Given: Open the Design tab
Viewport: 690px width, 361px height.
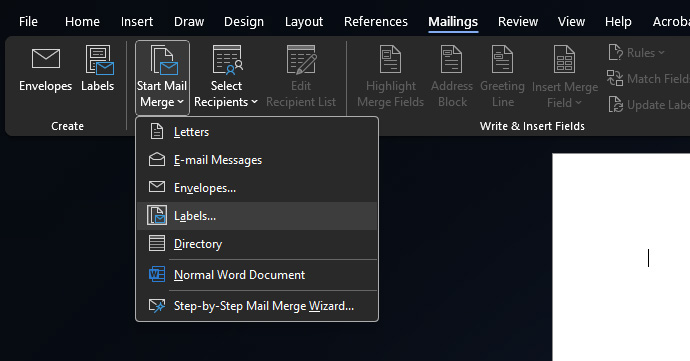Looking at the screenshot, I should pos(244,22).
